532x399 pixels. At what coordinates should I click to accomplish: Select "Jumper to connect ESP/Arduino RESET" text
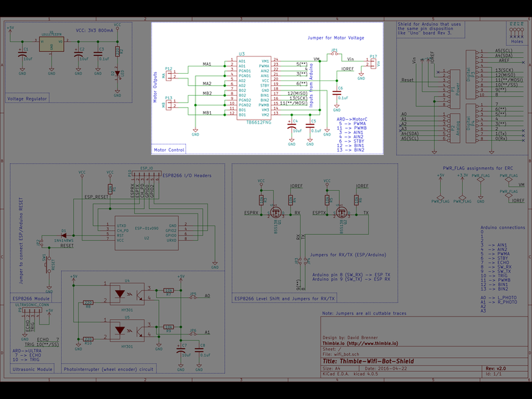point(21,241)
